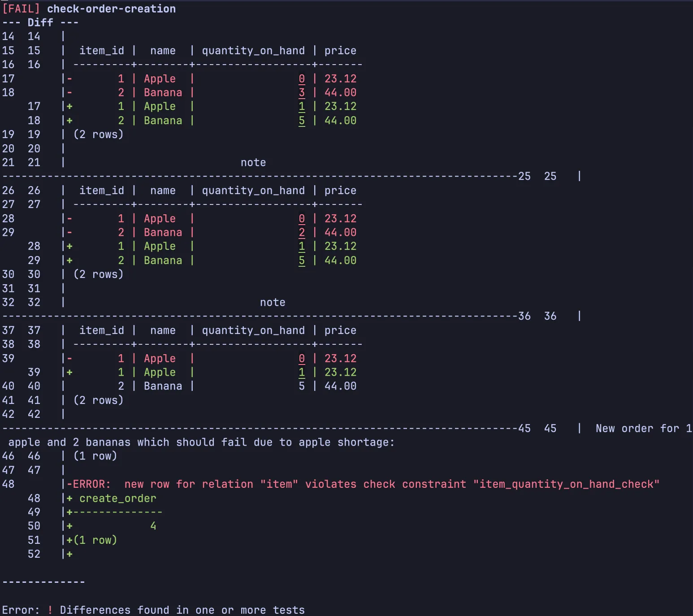Click the quantity_on_hand column header

coord(253,50)
